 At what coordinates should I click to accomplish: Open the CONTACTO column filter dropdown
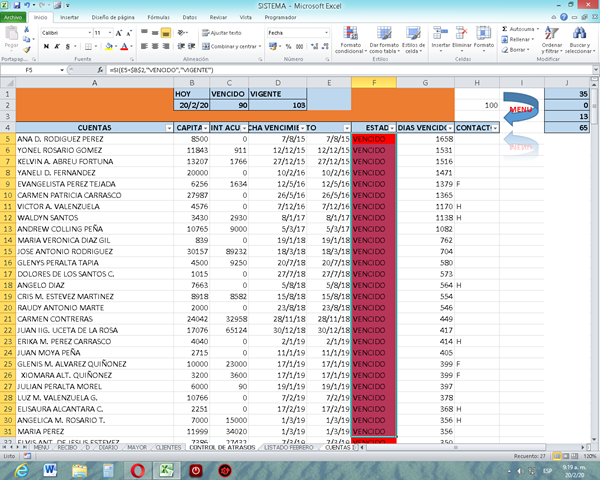(496, 128)
